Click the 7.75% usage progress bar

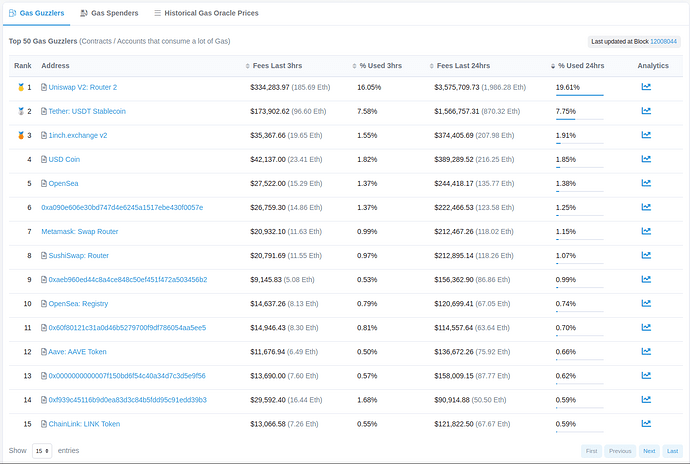point(580,119)
